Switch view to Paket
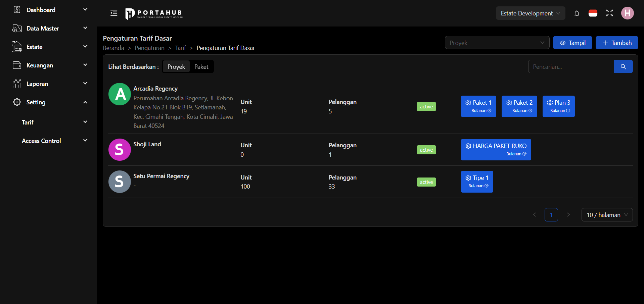Screen dimensions: 644x304 [201, 66]
